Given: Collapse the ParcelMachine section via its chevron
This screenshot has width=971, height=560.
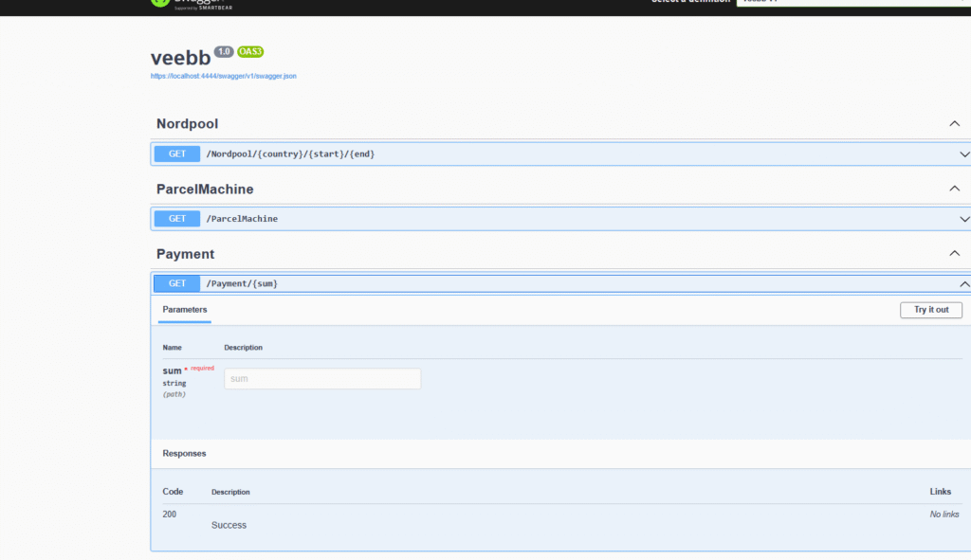Looking at the screenshot, I should pyautogui.click(x=955, y=189).
